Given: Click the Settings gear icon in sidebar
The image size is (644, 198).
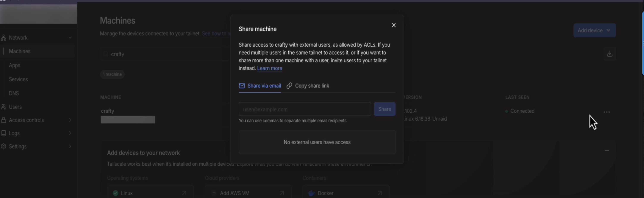Looking at the screenshot, I should point(3,146).
